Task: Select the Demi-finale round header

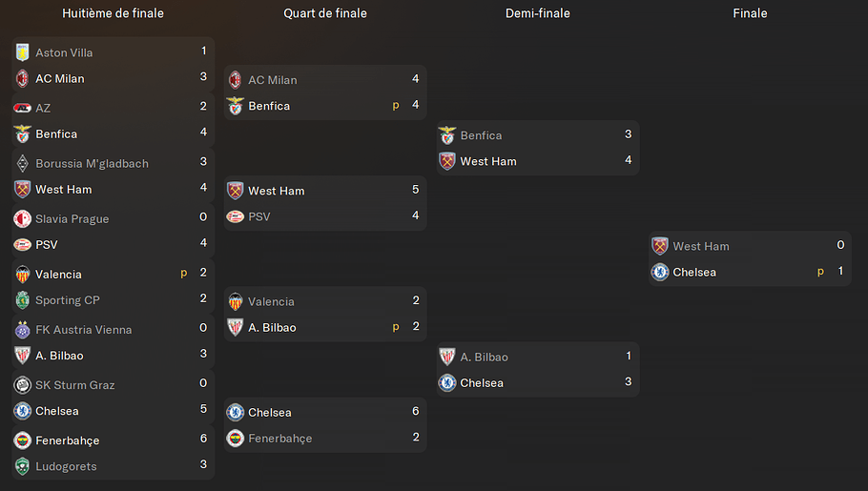Action: pos(538,13)
